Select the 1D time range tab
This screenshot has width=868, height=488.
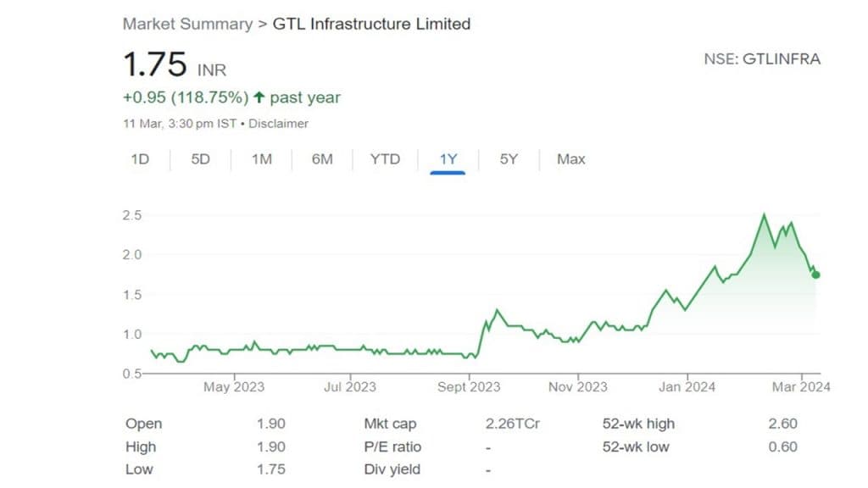(140, 159)
